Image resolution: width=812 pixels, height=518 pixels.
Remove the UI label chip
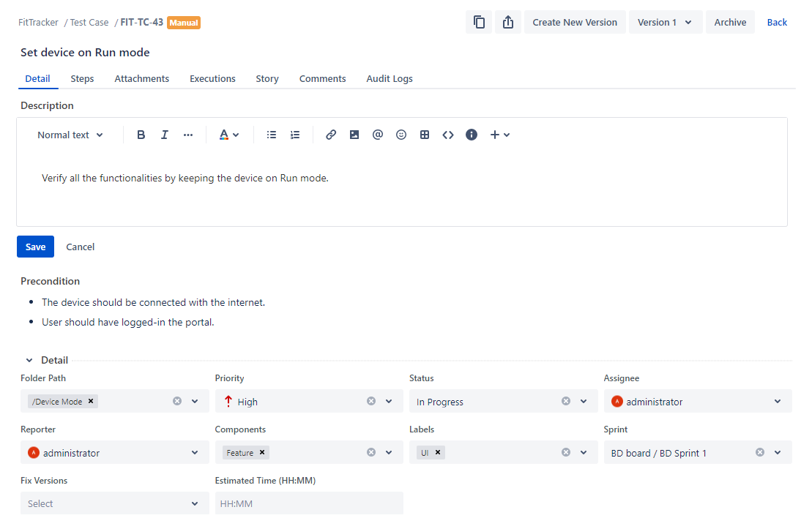[438, 452]
